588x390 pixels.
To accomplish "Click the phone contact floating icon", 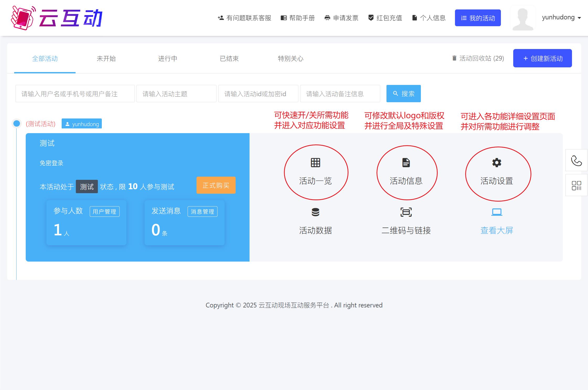I will pos(576,161).
